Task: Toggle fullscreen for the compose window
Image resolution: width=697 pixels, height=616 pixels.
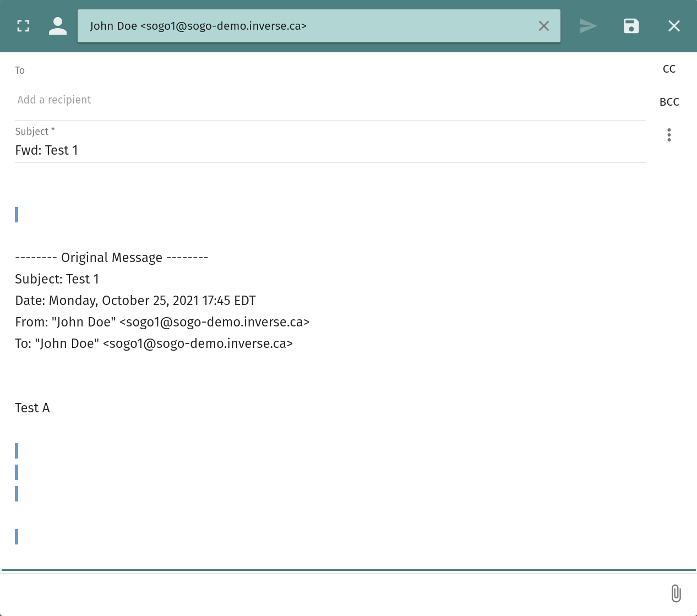Action: click(x=23, y=26)
